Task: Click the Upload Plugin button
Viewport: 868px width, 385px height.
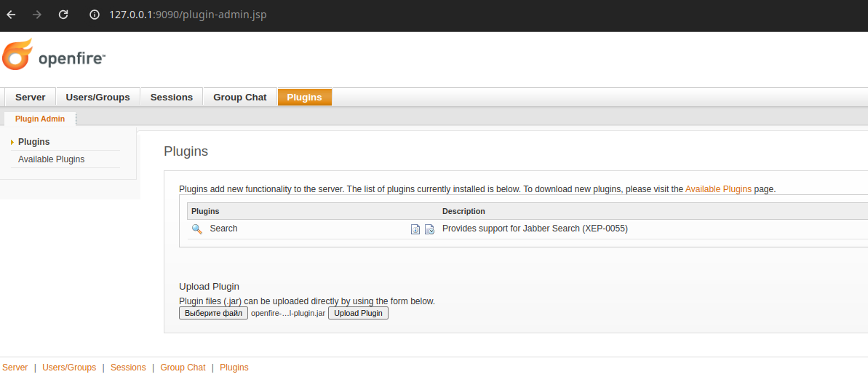Action: 358,313
